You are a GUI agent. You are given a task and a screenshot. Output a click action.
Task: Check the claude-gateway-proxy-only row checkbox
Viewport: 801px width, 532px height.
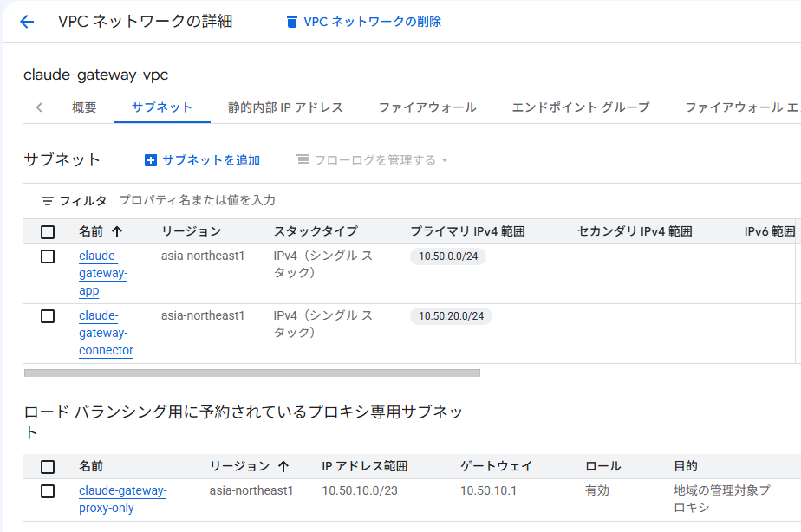tap(48, 491)
